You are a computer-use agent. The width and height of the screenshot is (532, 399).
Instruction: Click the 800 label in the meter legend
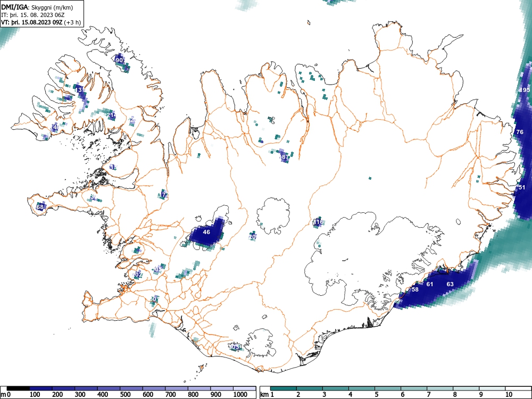tap(194, 395)
